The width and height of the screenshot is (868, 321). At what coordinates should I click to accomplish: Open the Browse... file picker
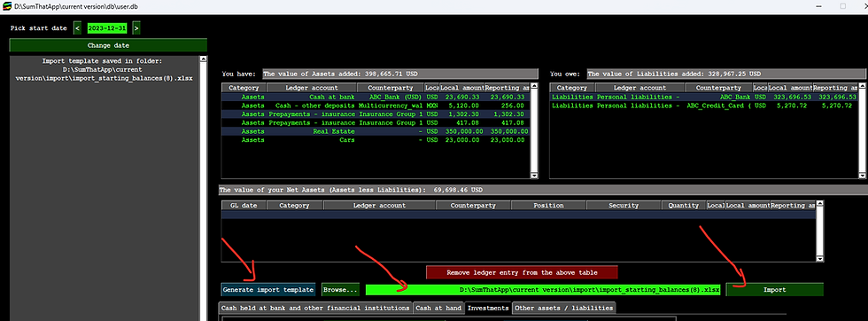point(340,289)
